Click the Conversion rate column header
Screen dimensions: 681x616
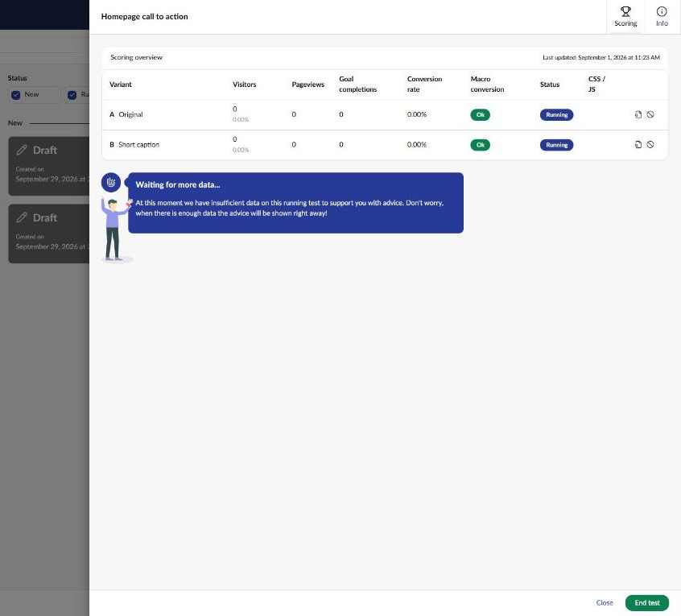(x=424, y=85)
